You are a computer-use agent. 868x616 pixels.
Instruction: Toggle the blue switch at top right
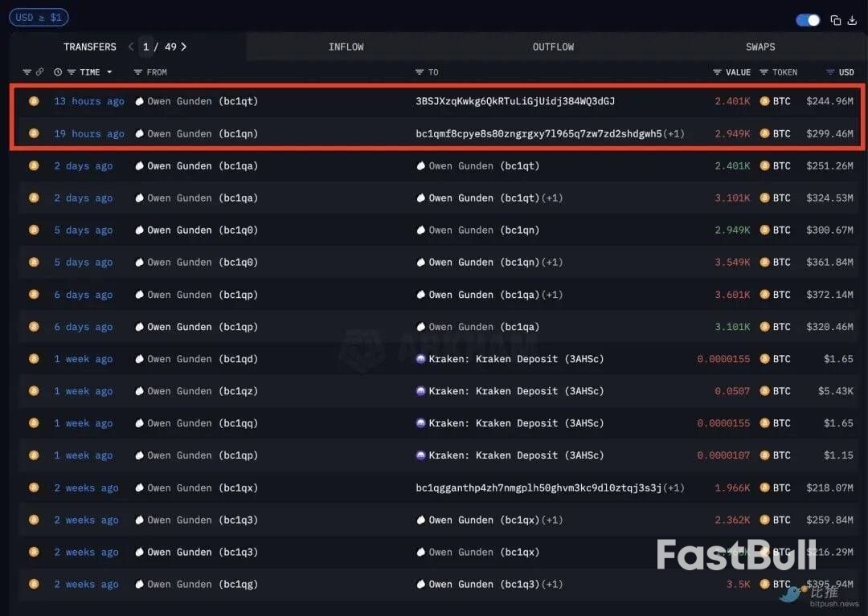coord(808,20)
